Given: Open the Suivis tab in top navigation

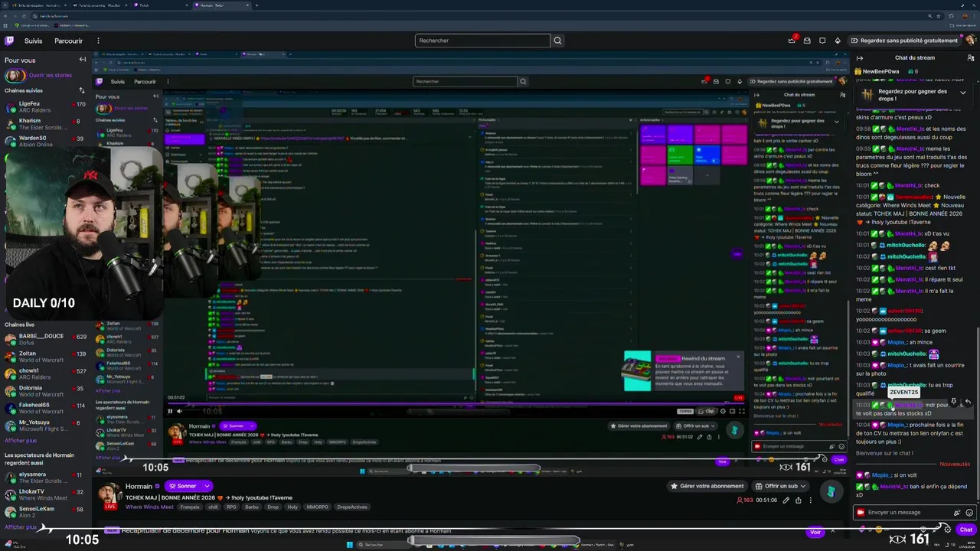Looking at the screenshot, I should 34,41.
